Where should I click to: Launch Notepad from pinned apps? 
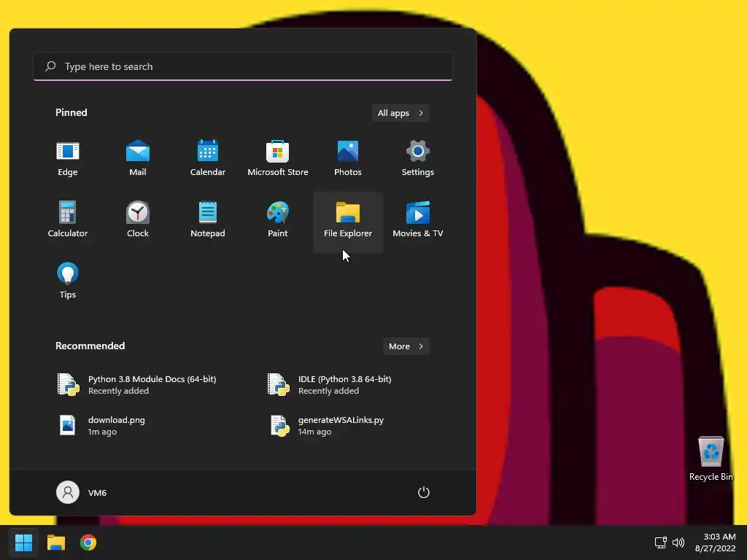(208, 220)
